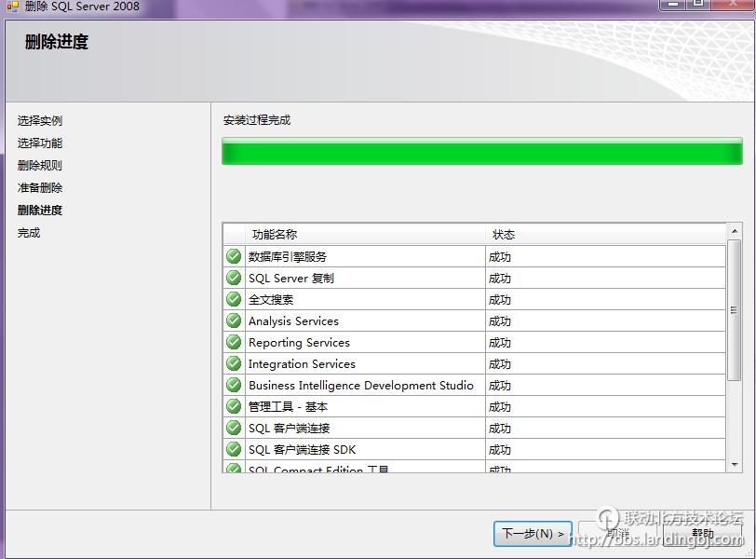
Task: Select the Business Intelligence Development Studio row
Action: tap(357, 385)
